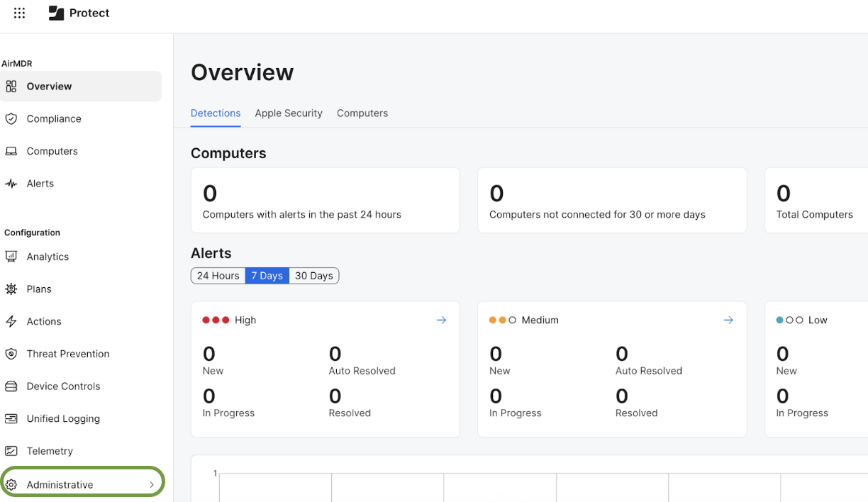Click the Plans helm wheel icon
The width and height of the screenshot is (868, 502).
click(x=11, y=289)
